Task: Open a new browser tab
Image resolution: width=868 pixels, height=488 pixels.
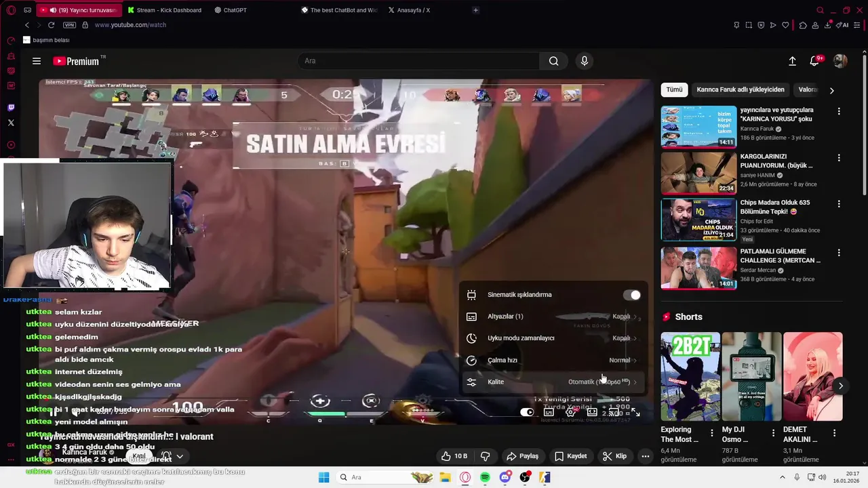Action: tap(475, 10)
